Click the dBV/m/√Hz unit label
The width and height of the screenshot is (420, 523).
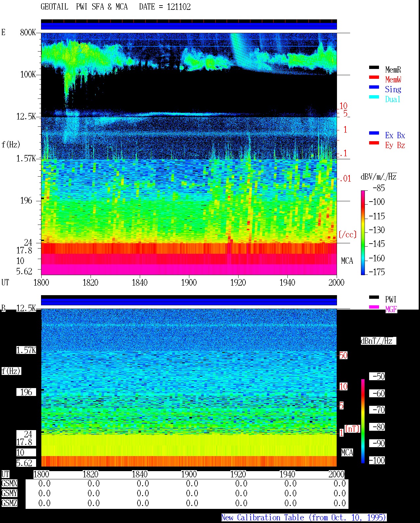[379, 177]
